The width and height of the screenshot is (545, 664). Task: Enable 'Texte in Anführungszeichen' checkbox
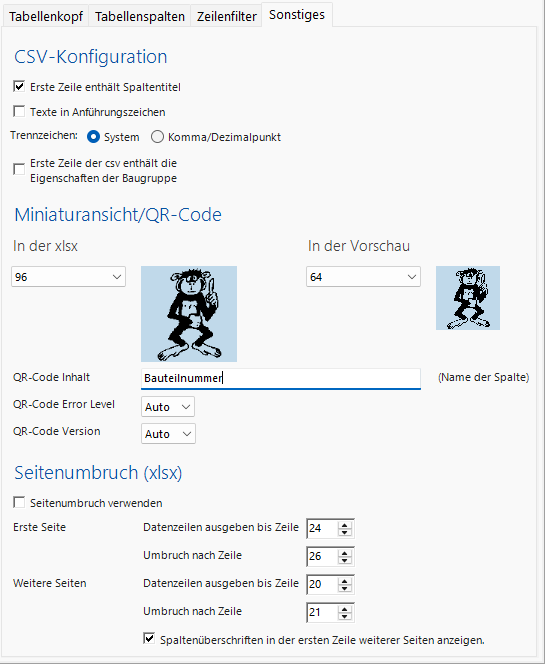coord(19,112)
